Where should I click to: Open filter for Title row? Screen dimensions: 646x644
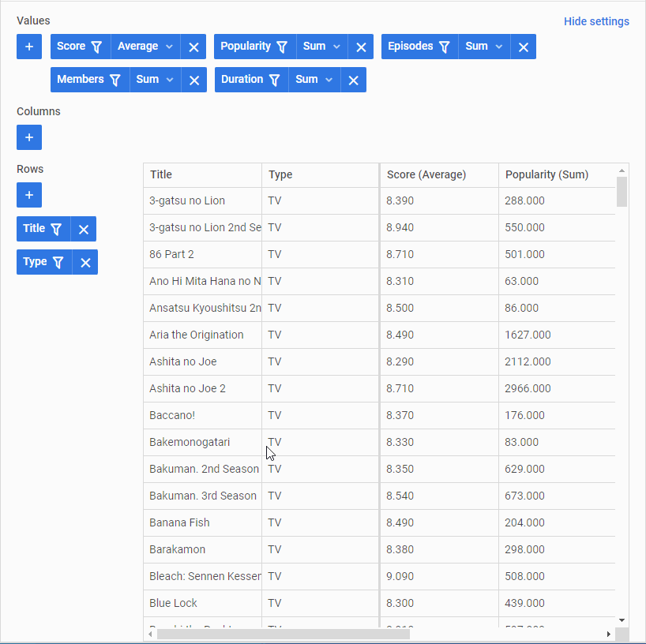(56, 229)
